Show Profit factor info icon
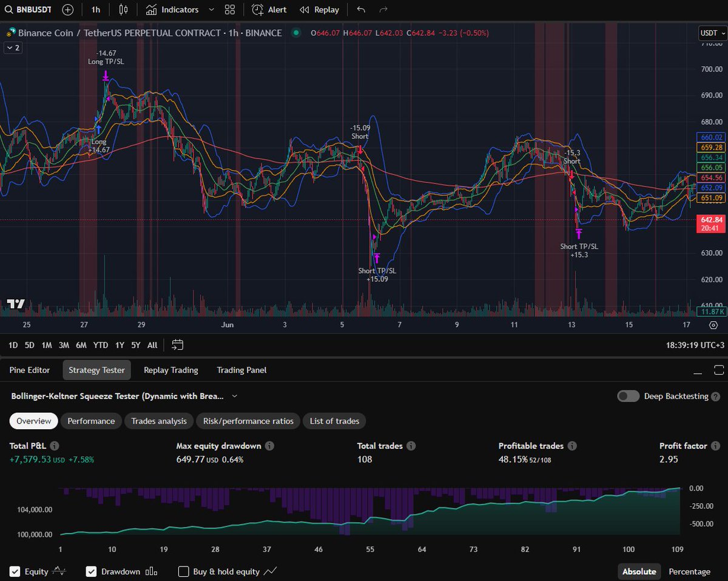728x581 pixels. pyautogui.click(x=716, y=446)
